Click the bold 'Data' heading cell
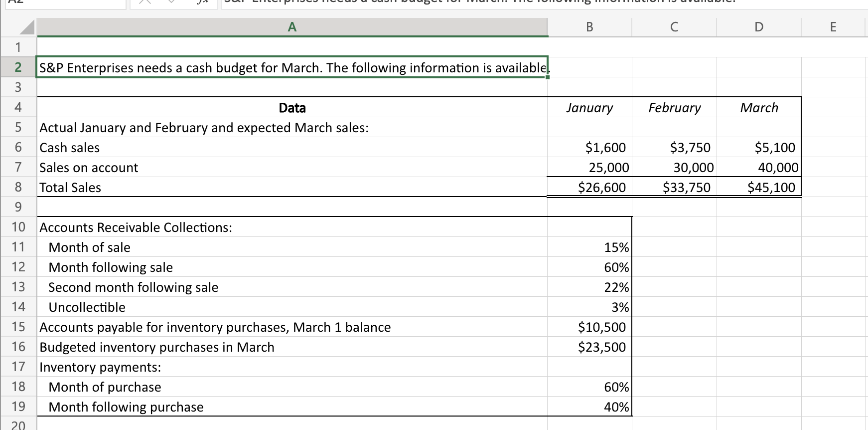The image size is (868, 430). (x=292, y=107)
